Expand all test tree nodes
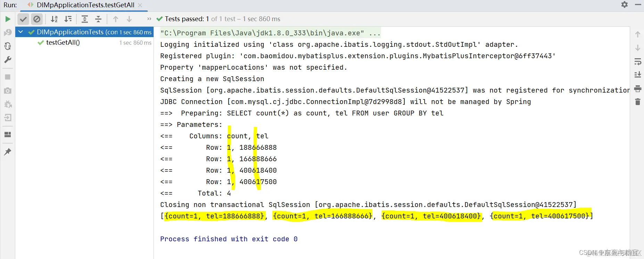 coord(85,19)
